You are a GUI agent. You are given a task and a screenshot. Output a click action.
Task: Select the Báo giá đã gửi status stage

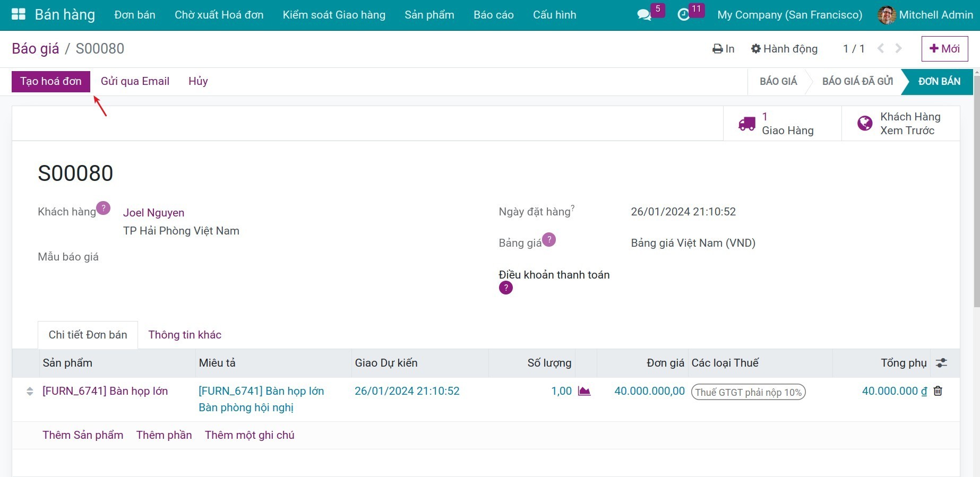point(857,81)
